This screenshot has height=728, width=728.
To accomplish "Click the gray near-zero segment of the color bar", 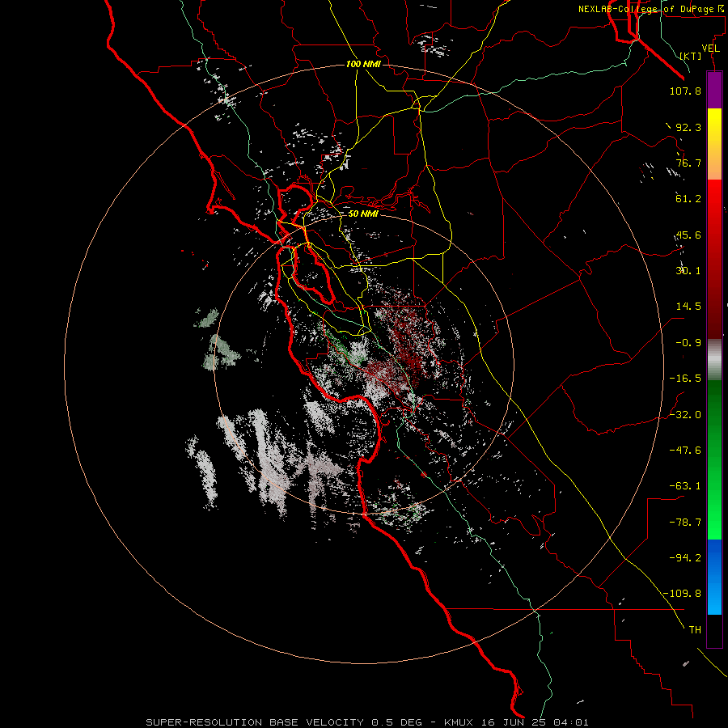I will click(x=714, y=360).
